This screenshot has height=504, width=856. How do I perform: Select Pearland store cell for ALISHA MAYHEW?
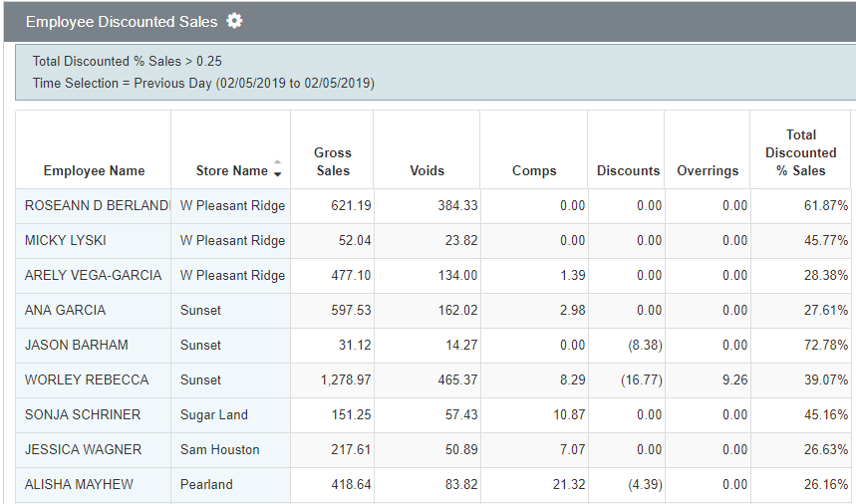206,484
